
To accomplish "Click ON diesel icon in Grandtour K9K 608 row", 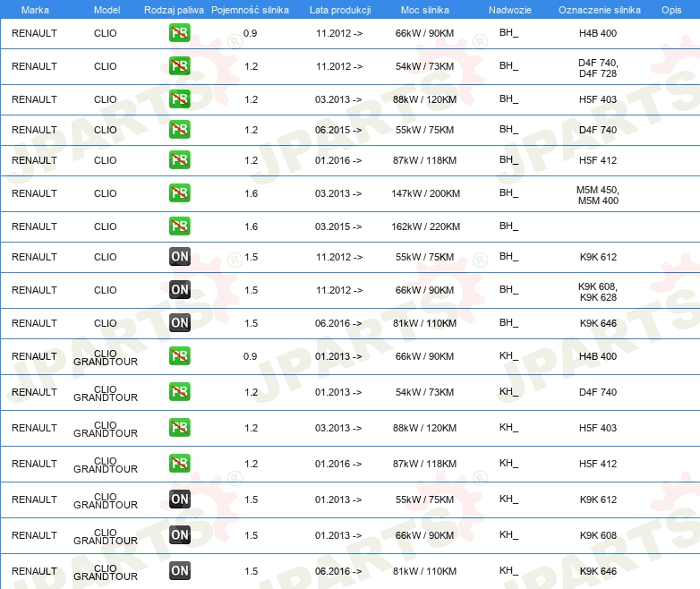I will [x=179, y=534].
